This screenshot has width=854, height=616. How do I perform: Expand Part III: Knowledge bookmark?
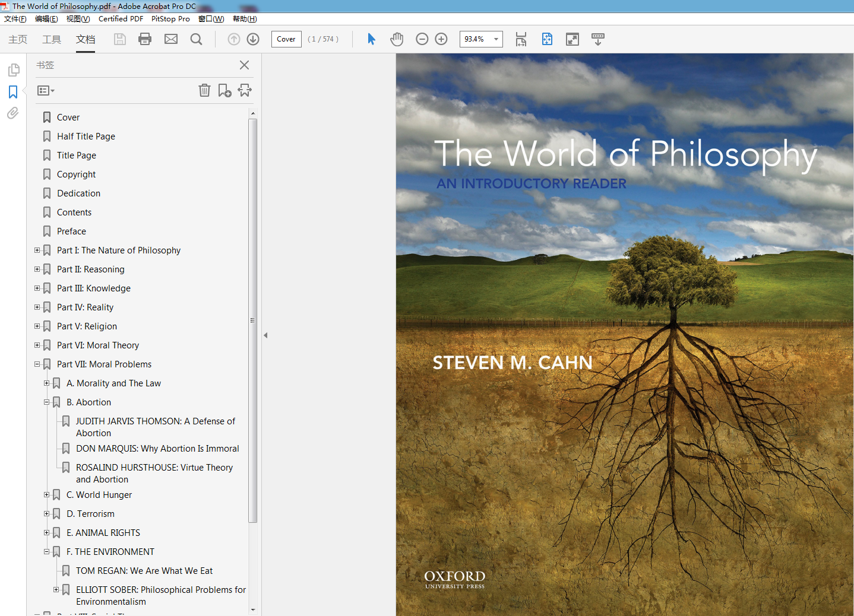pos(37,288)
